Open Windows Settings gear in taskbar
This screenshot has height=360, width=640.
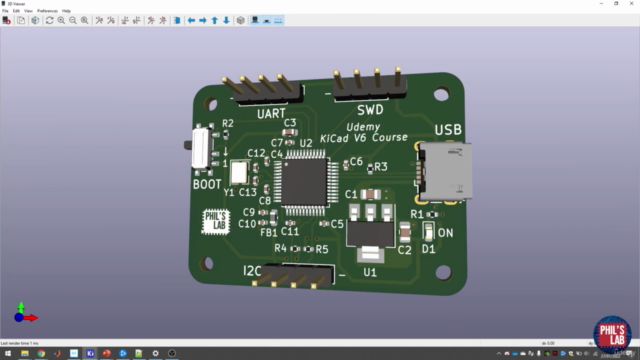156,353
